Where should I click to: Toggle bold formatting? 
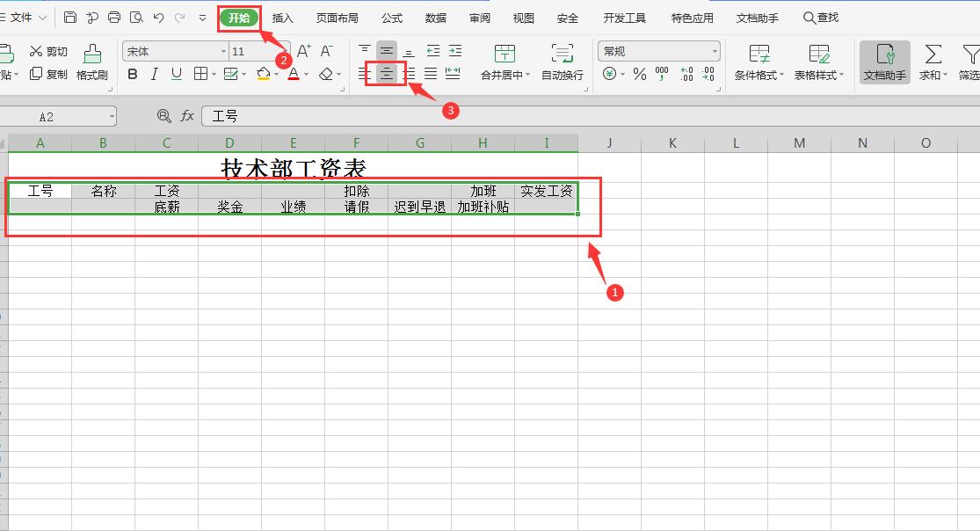[132, 76]
